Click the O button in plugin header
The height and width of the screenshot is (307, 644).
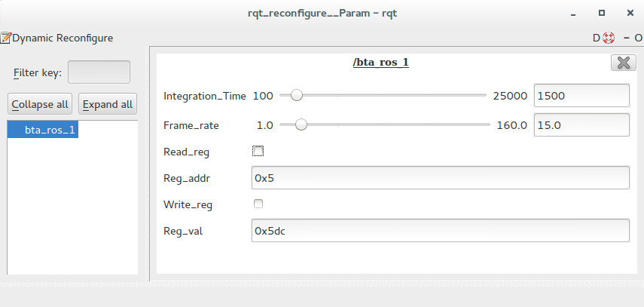pos(638,38)
